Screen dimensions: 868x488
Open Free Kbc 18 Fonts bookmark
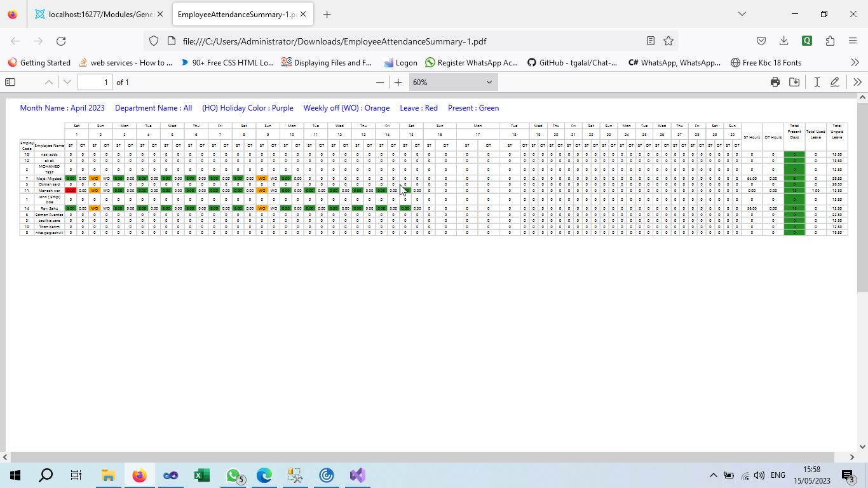766,63
